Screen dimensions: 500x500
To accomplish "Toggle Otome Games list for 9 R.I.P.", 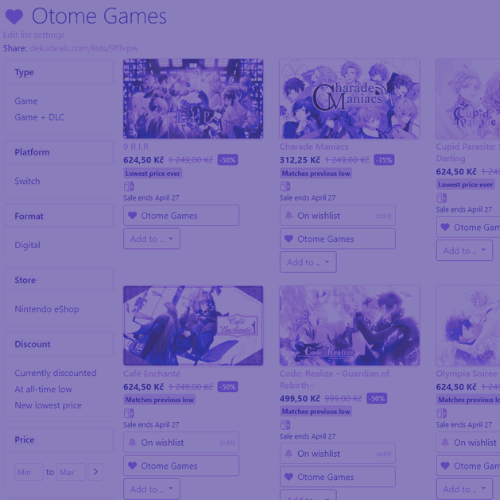I will pyautogui.click(x=181, y=215).
